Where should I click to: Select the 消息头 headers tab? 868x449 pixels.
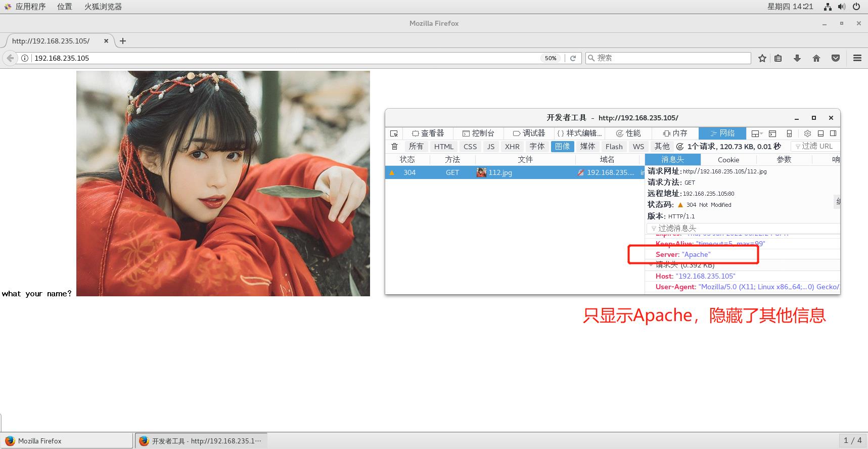point(673,160)
